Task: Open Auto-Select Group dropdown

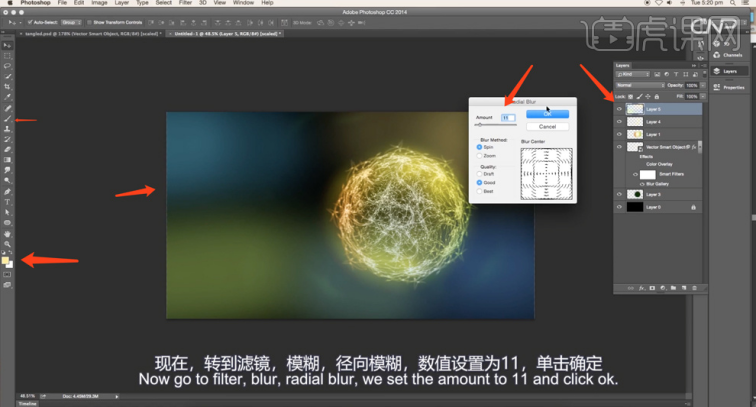Action: click(71, 22)
